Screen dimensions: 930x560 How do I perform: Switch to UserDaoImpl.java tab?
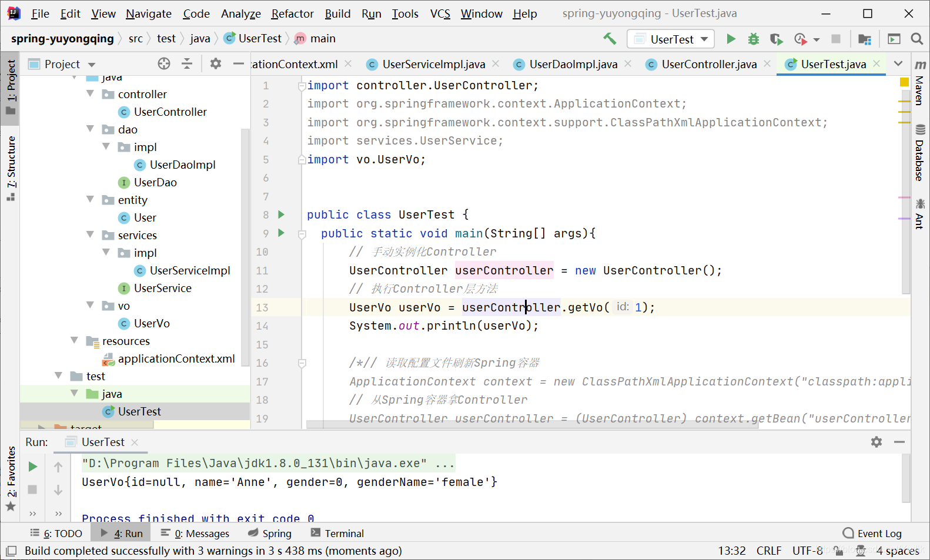point(573,64)
